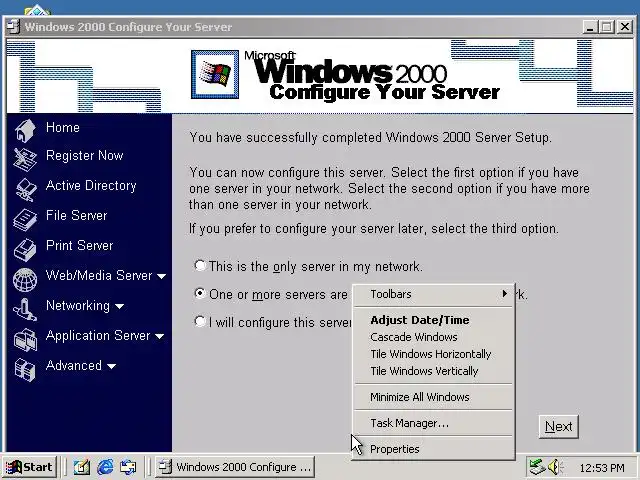Expand the Application Server dropdown arrow
Viewport: 640px width, 480px height.
[160, 336]
